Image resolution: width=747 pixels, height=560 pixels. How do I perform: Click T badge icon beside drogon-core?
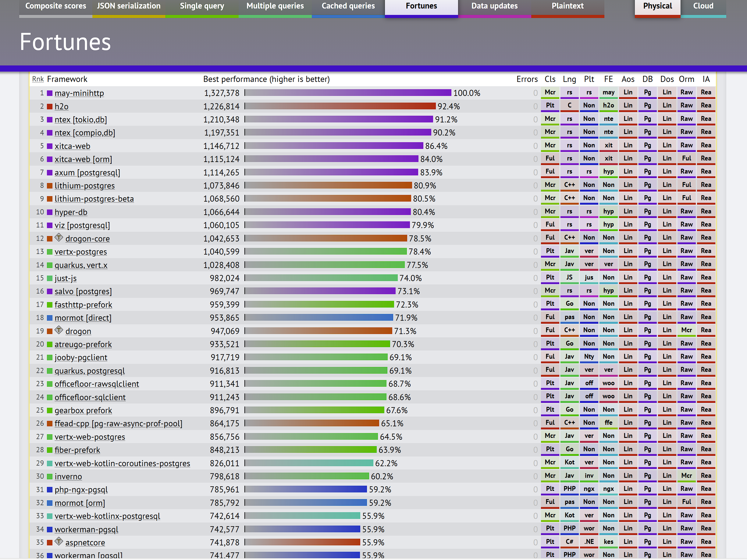[59, 238]
